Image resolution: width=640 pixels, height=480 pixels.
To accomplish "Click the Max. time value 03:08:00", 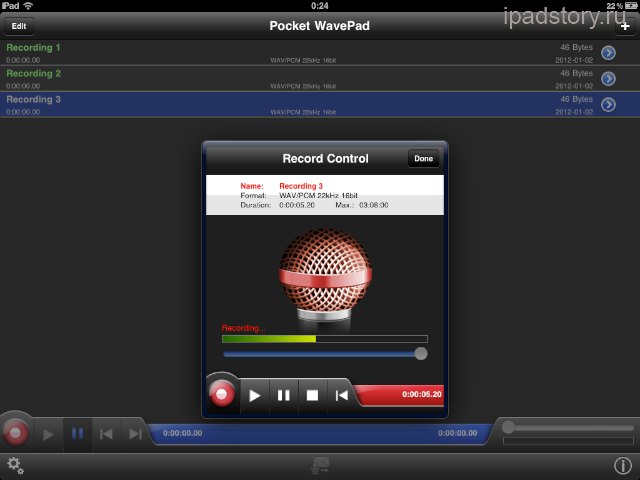I will (x=373, y=205).
